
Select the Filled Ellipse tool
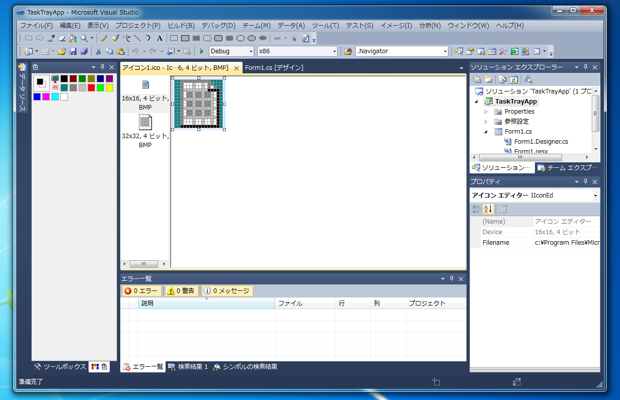(x=263, y=38)
